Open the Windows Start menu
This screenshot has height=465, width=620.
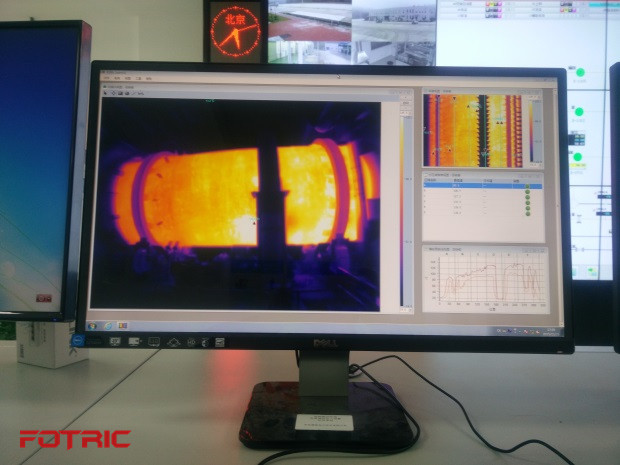click(x=93, y=325)
